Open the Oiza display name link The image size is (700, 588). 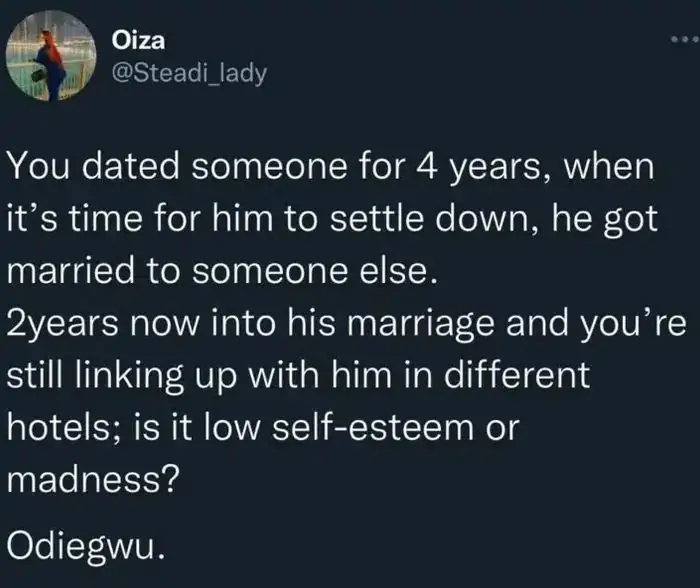click(x=137, y=44)
